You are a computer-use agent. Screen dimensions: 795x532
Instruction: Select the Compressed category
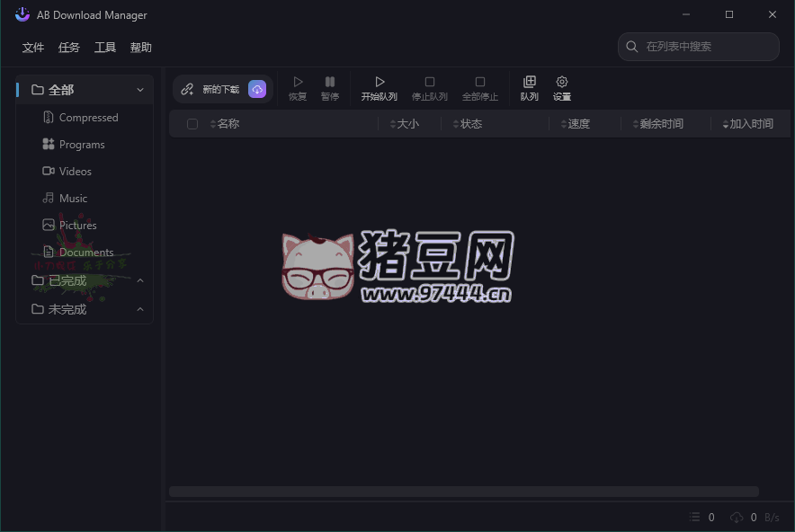[88, 118]
